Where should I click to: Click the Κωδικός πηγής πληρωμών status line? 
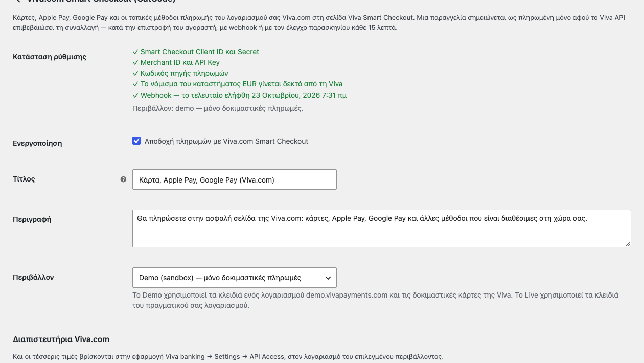click(180, 73)
